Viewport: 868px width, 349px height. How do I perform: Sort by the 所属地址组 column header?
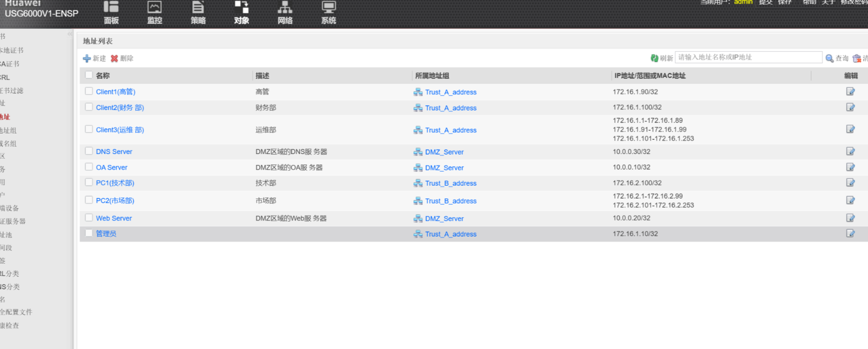click(x=432, y=76)
